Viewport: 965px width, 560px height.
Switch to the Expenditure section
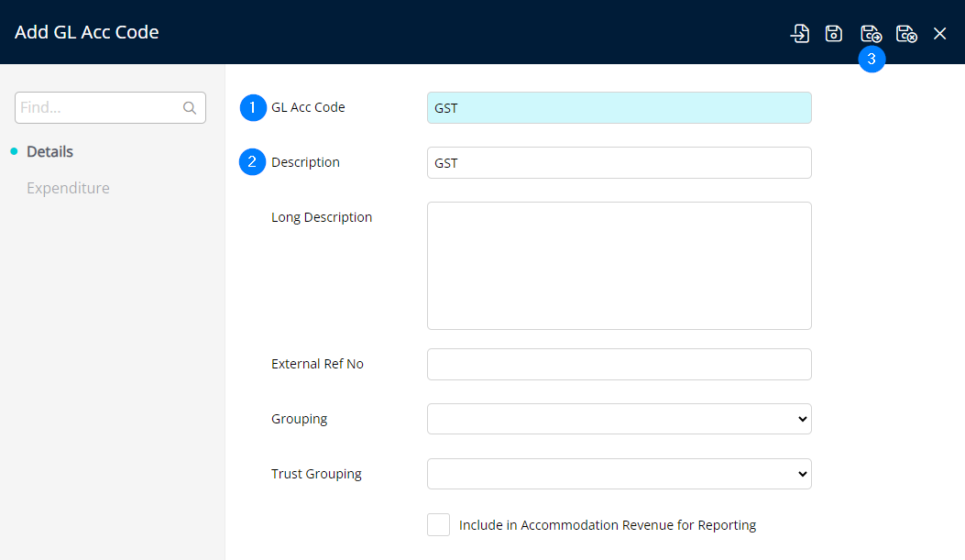(68, 188)
